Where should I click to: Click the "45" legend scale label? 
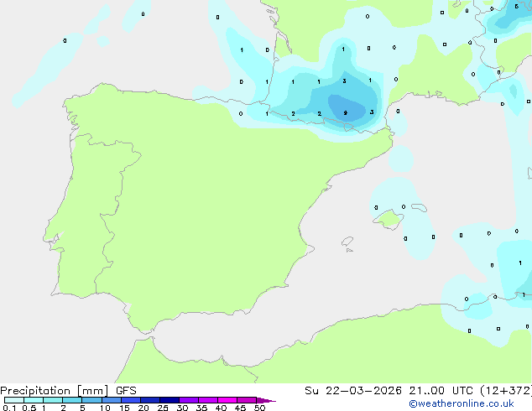[240, 408]
